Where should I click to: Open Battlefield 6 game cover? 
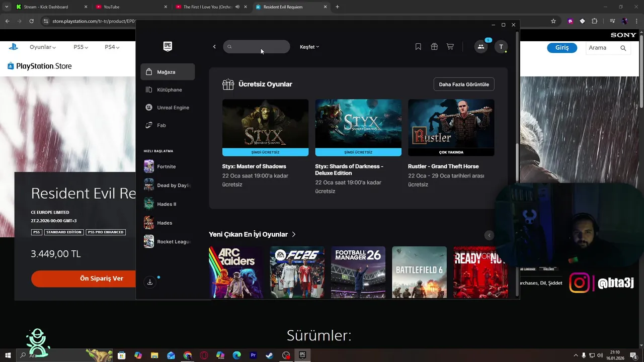coord(419,273)
